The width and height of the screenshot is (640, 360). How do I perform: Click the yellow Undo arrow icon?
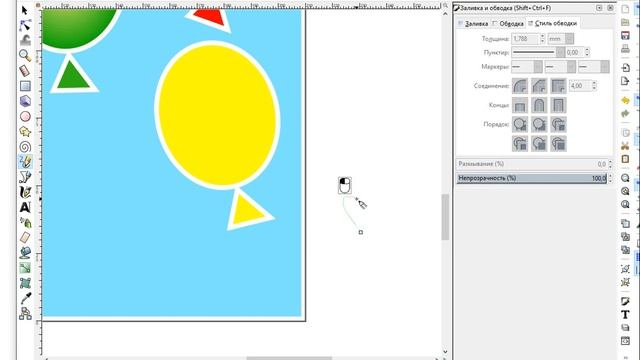[625, 100]
